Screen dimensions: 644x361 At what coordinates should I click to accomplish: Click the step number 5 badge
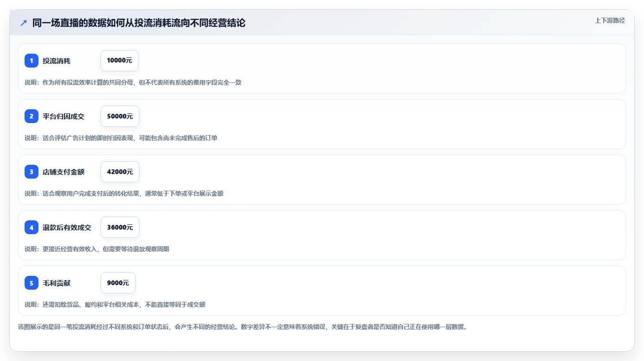[32, 283]
